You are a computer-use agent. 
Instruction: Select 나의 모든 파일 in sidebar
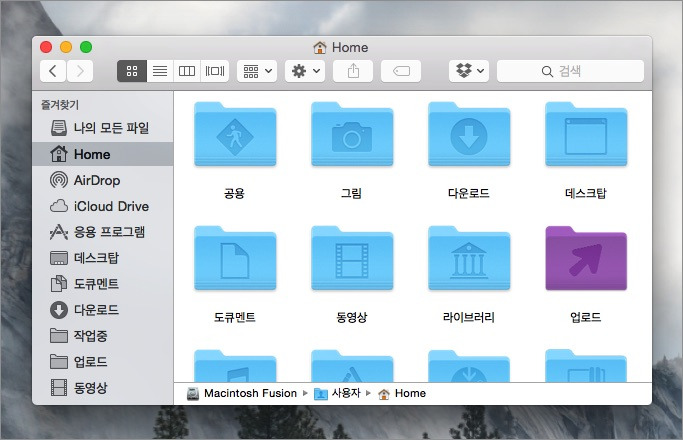pyautogui.click(x=103, y=128)
